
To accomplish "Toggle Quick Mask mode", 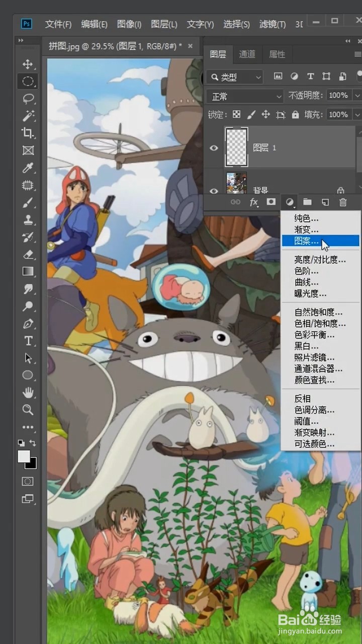I will (28, 481).
